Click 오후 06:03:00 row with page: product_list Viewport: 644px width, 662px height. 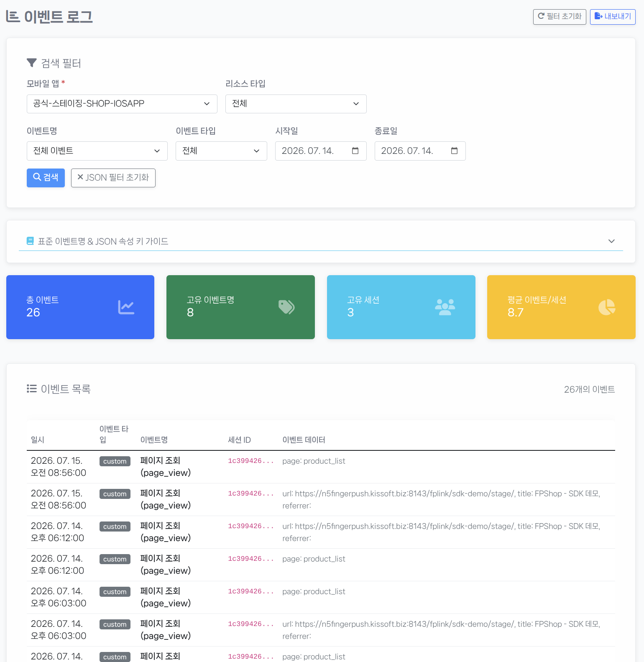click(x=321, y=597)
